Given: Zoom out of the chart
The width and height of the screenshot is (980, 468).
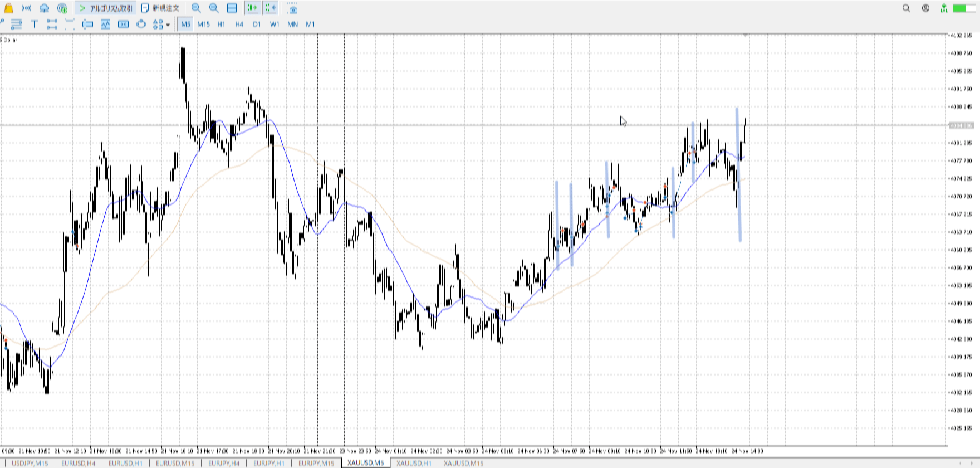Looking at the screenshot, I should pos(214,8).
